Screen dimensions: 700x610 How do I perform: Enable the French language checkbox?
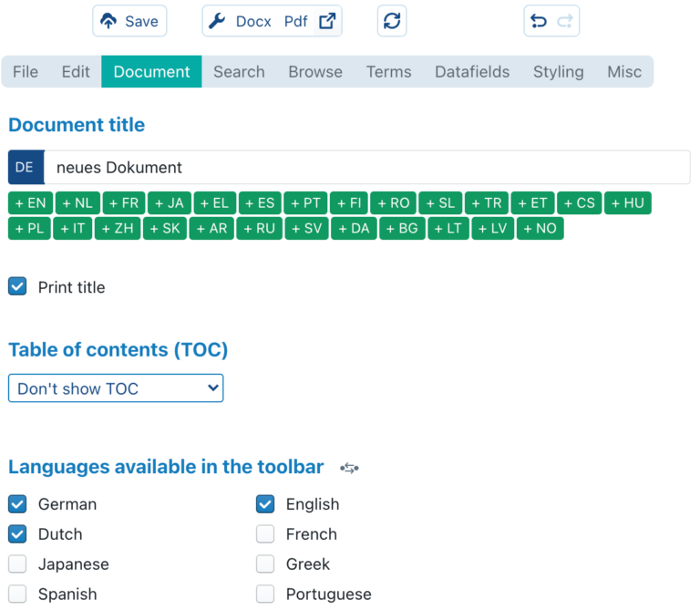click(x=265, y=534)
